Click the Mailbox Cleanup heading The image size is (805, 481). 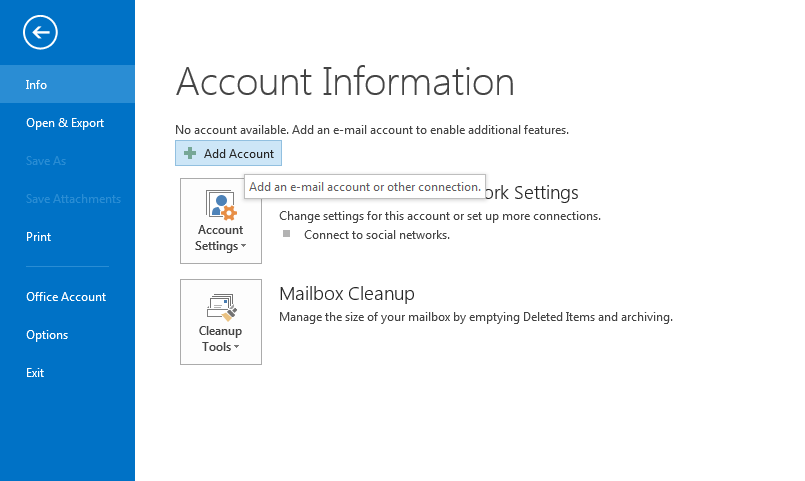coord(347,294)
